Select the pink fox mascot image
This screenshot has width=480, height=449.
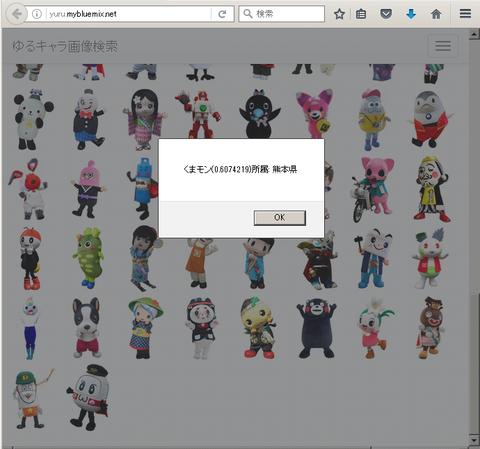click(315, 114)
